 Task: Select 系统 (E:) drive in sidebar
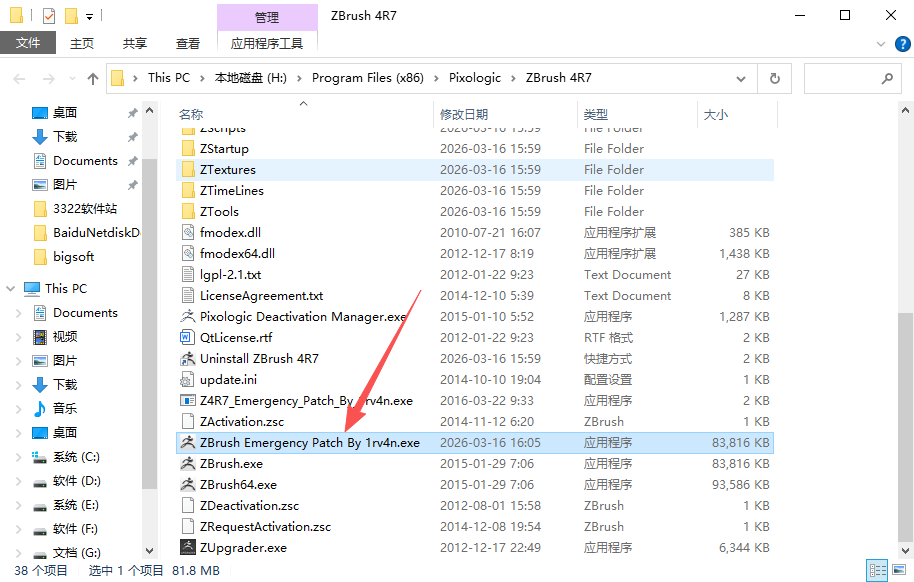[x=76, y=505]
